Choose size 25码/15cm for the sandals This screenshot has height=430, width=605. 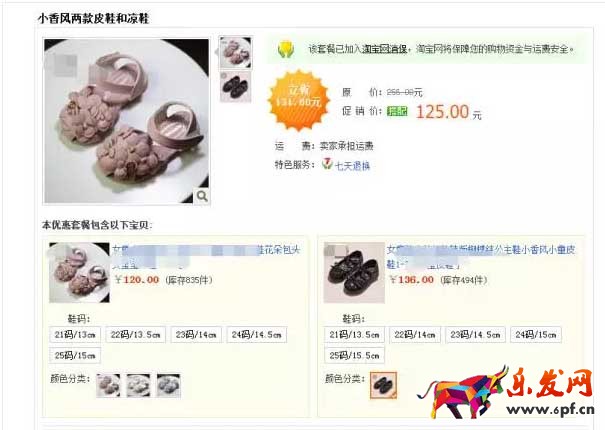pyautogui.click(x=75, y=356)
